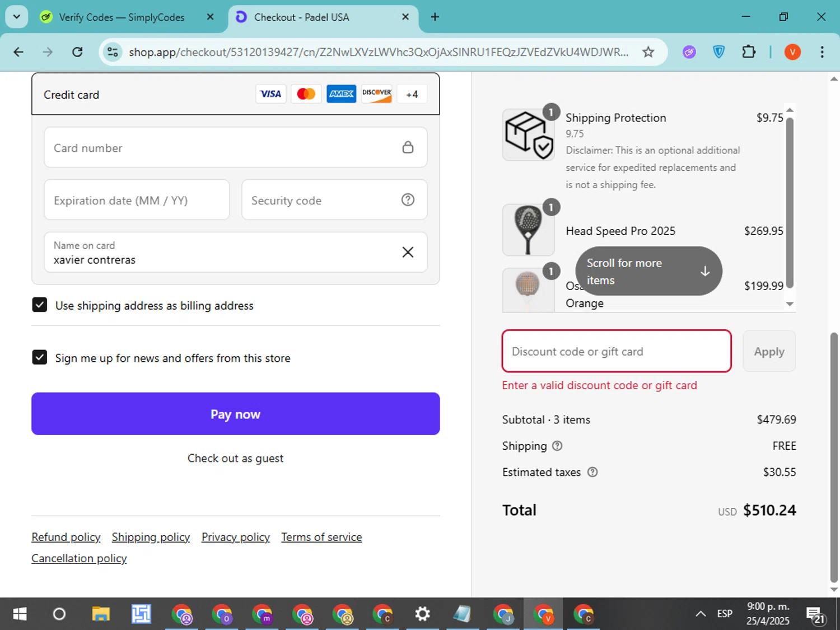The height and width of the screenshot is (630, 840).
Task: Click the Estimated taxes help icon
Action: 592,472
